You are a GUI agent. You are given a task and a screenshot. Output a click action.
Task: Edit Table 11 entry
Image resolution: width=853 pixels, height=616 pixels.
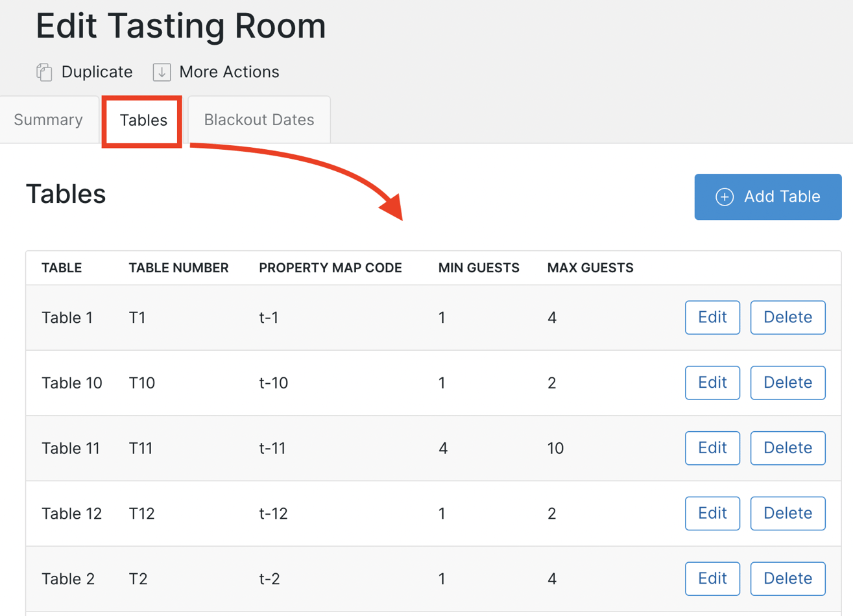(x=712, y=448)
